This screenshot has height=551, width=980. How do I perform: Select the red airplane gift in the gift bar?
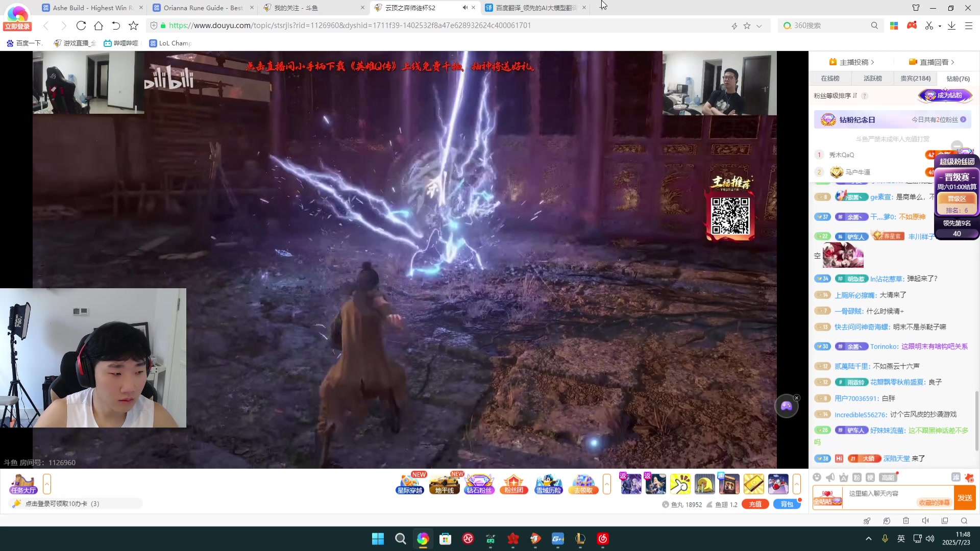pyautogui.click(x=778, y=484)
